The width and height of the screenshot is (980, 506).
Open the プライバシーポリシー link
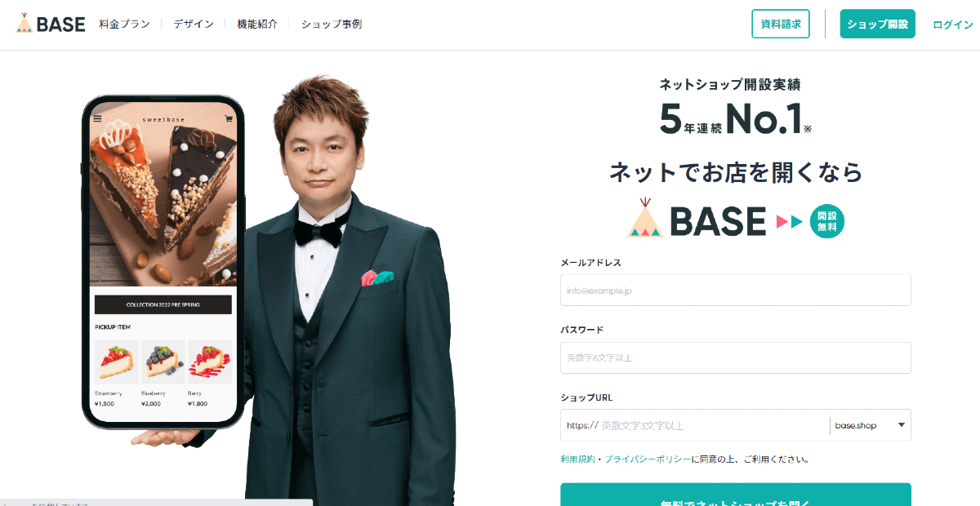click(648, 459)
